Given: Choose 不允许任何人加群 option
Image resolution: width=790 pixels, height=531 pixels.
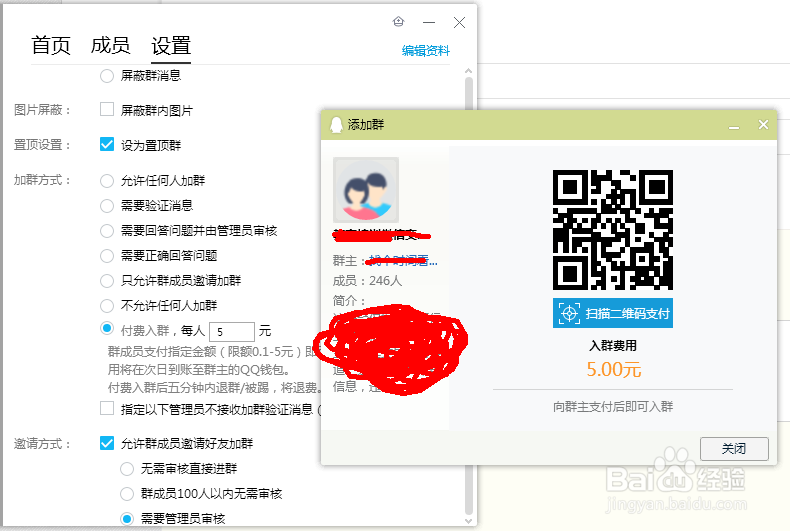Looking at the screenshot, I should point(106,305).
